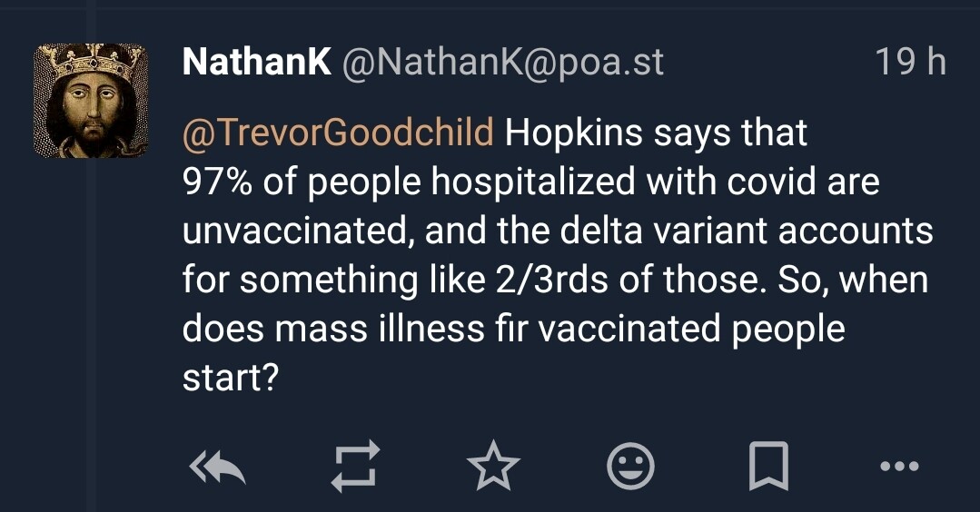Open the emoji reaction picker

(x=630, y=468)
